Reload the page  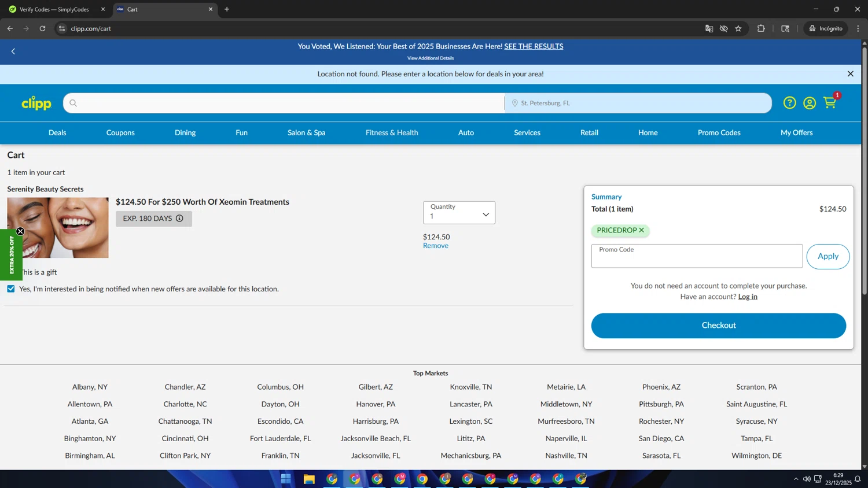pos(42,28)
